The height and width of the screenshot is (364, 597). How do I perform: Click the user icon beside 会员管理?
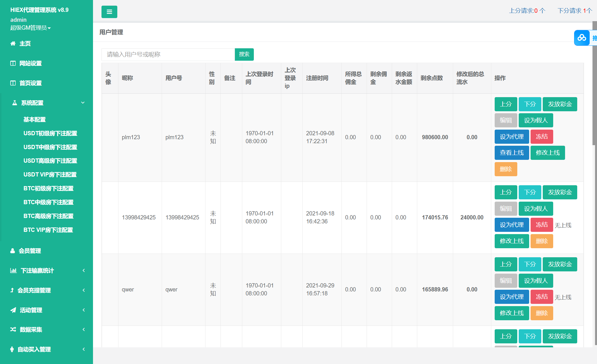[12, 251]
